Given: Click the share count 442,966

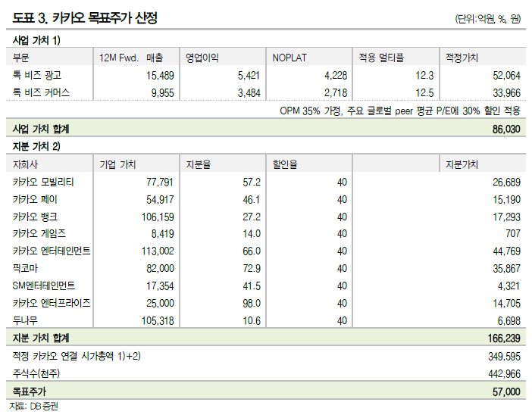Looking at the screenshot, I should (x=504, y=374).
